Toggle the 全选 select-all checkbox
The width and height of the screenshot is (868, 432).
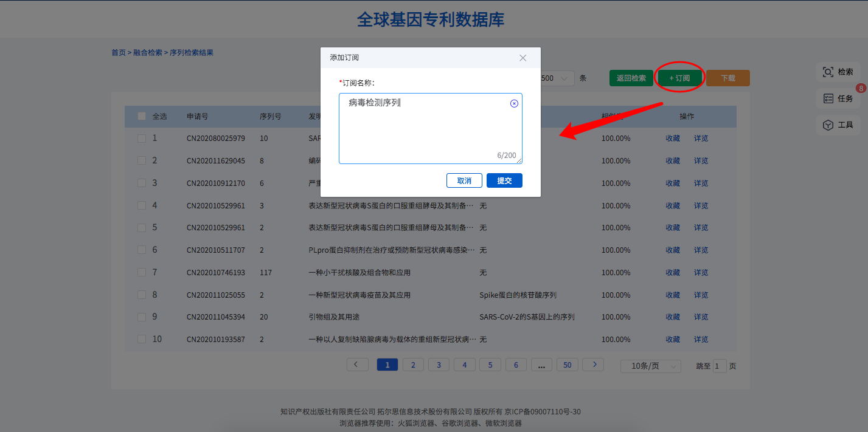coord(142,116)
